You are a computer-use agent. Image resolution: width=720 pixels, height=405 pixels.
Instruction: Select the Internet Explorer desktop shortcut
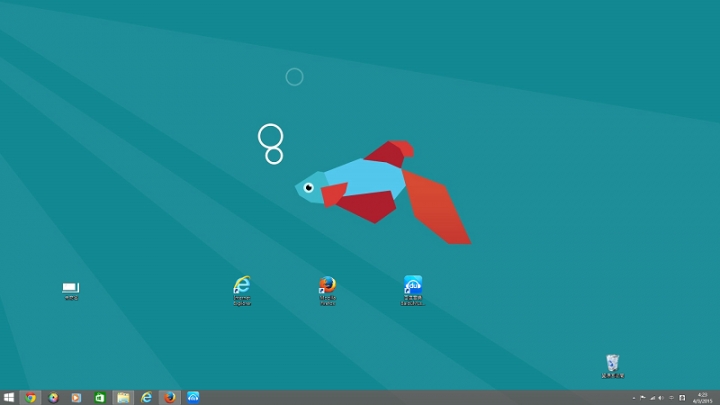coord(242,290)
